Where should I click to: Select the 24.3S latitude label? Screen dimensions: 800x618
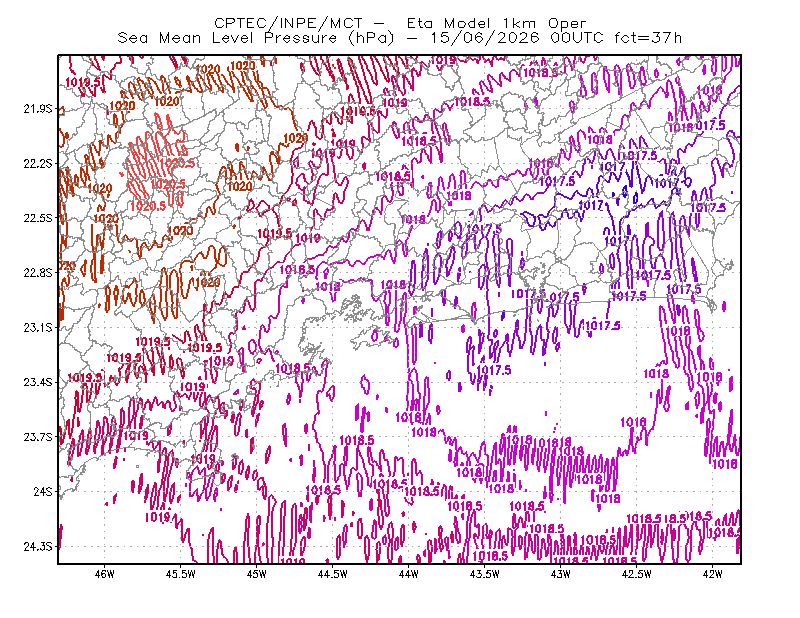[38, 547]
